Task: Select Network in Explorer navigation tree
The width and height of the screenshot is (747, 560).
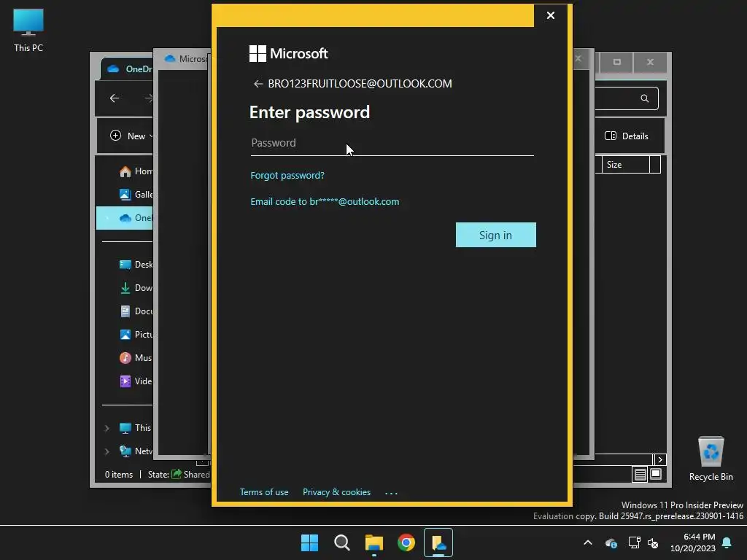Action: [x=136, y=451]
